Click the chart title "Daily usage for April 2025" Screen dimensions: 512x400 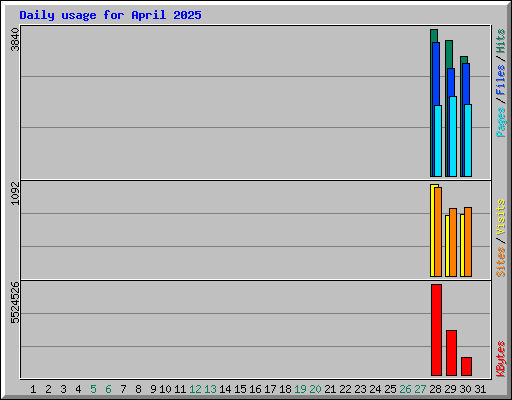[x=110, y=15]
